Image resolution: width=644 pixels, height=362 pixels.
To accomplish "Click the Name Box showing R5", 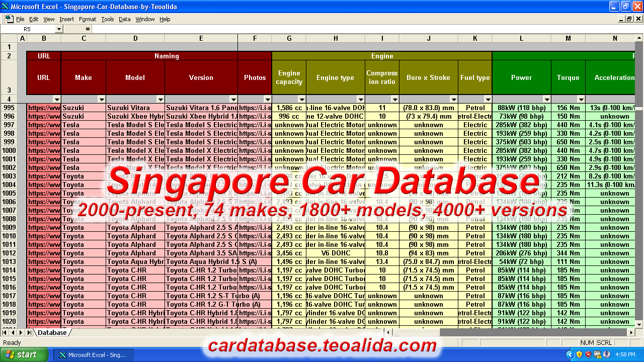I will coord(28,29).
